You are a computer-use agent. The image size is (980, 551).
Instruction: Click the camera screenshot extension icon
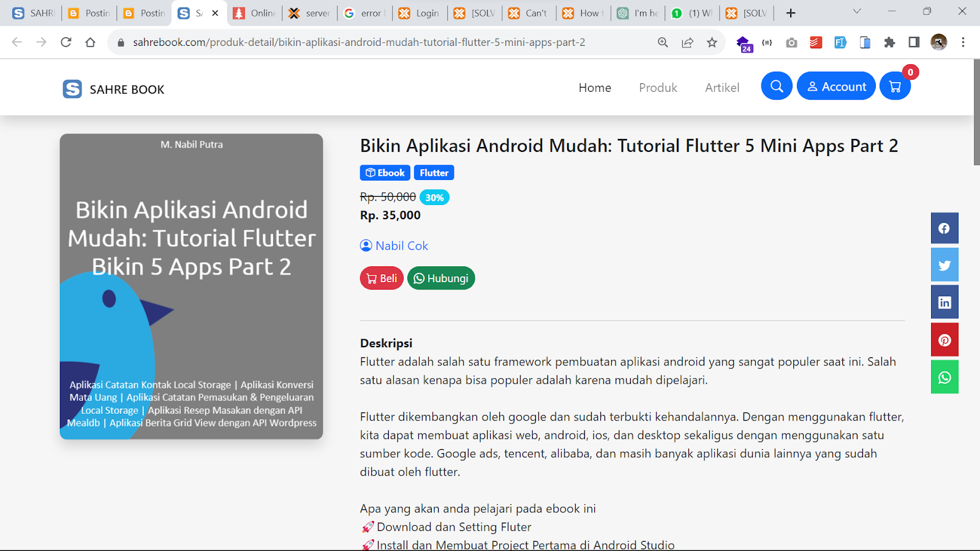(791, 42)
